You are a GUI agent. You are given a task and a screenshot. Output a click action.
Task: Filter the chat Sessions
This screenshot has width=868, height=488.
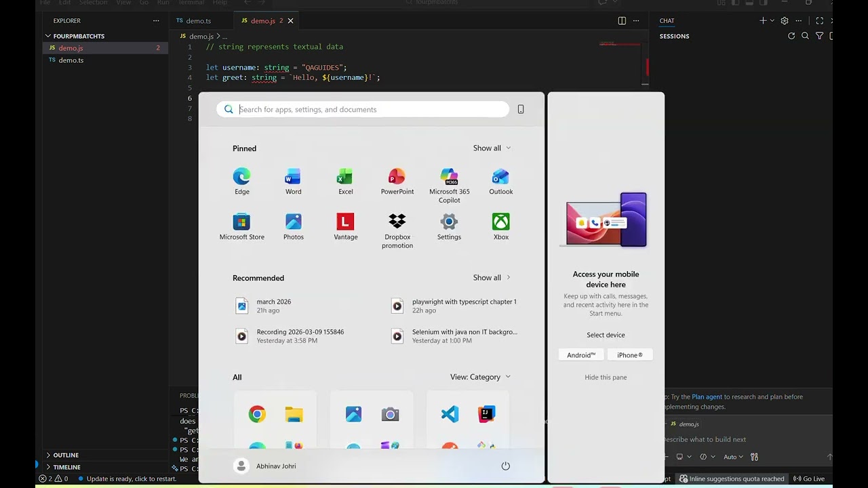coord(819,36)
